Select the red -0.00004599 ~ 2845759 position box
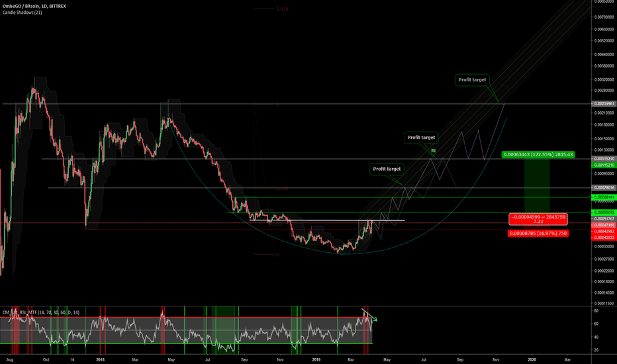Screen dimensions: 617x364 [538, 219]
